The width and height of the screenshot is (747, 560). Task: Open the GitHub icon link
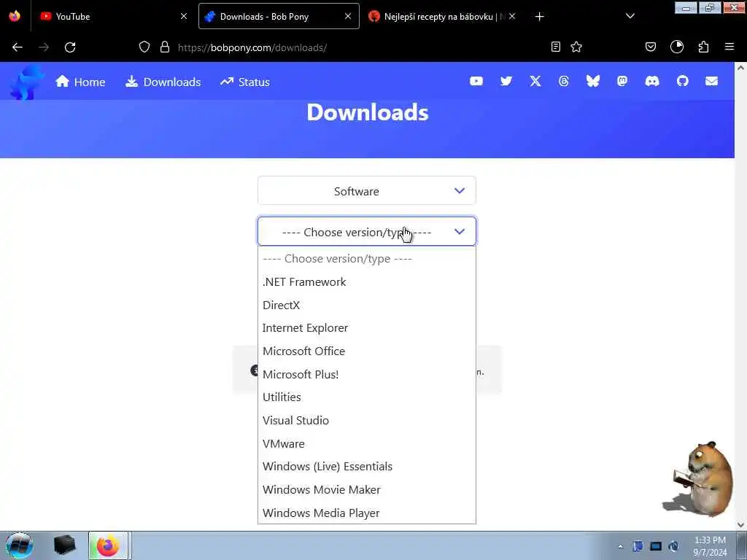point(683,82)
